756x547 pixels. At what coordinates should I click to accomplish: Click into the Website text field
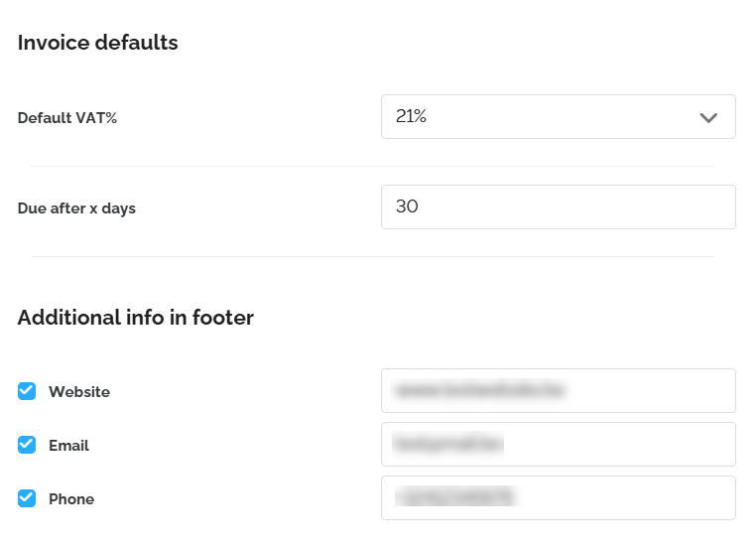pos(558,390)
